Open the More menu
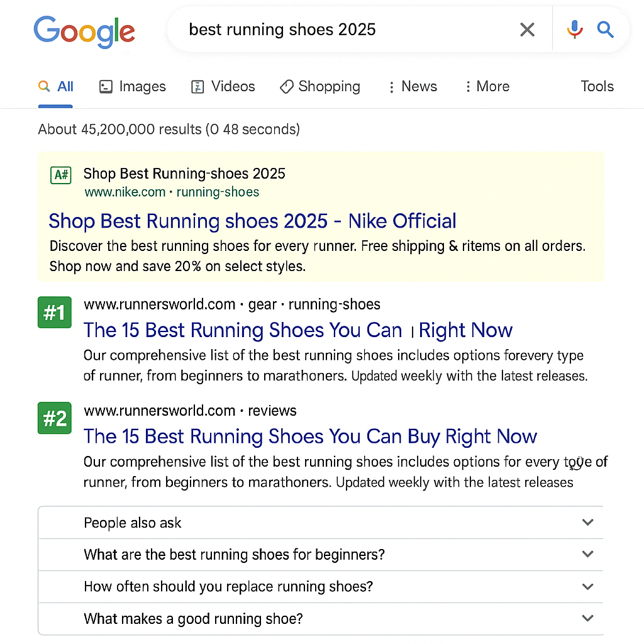644x644 pixels. [x=487, y=87]
